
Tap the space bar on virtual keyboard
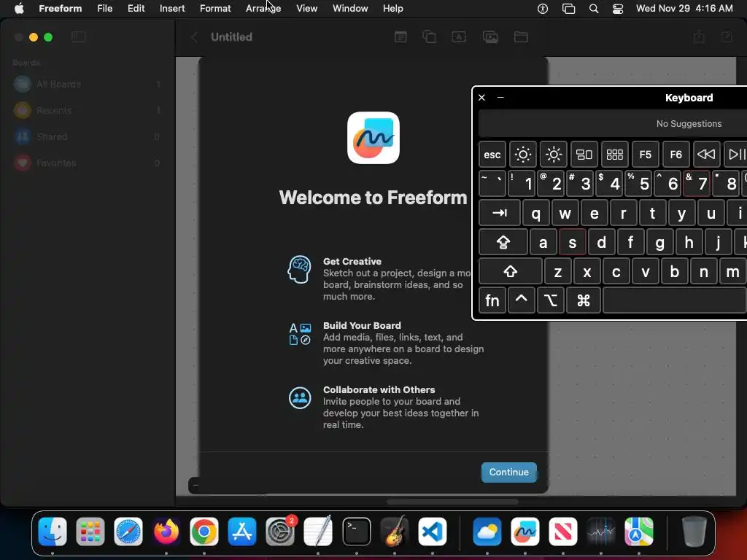point(675,300)
